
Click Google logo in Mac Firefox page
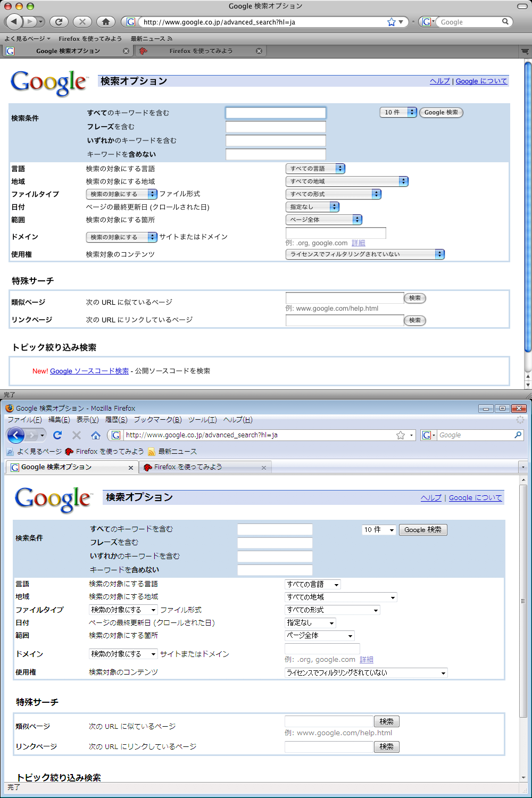click(49, 83)
